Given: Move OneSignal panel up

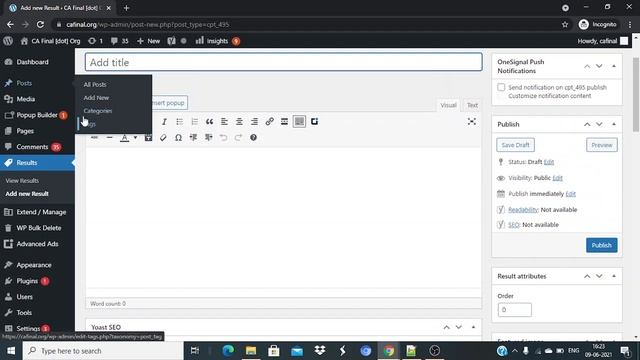Looking at the screenshot, I should tap(587, 66).
